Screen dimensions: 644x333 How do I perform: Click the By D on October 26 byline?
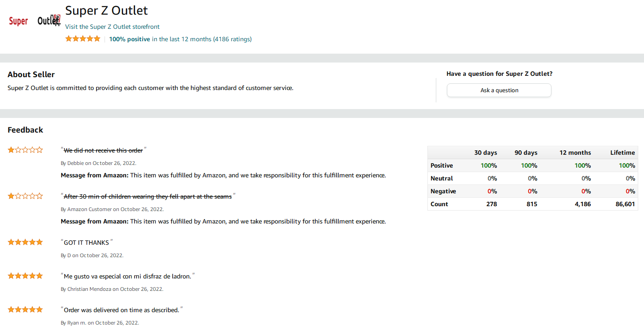(92, 255)
